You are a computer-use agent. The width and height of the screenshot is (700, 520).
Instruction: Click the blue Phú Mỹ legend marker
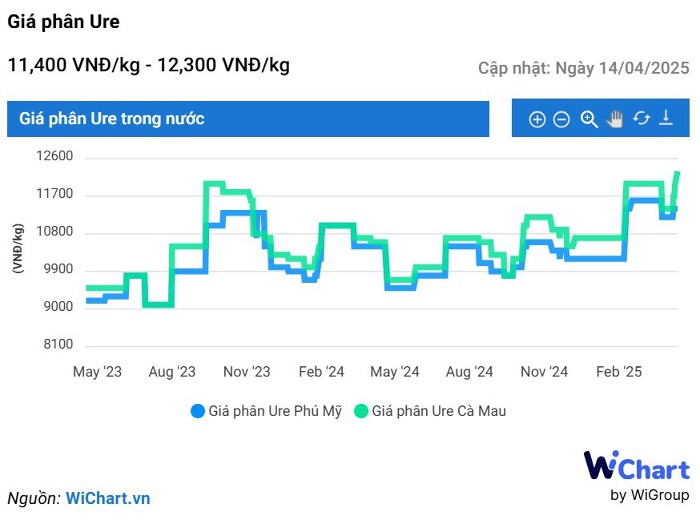point(197,411)
